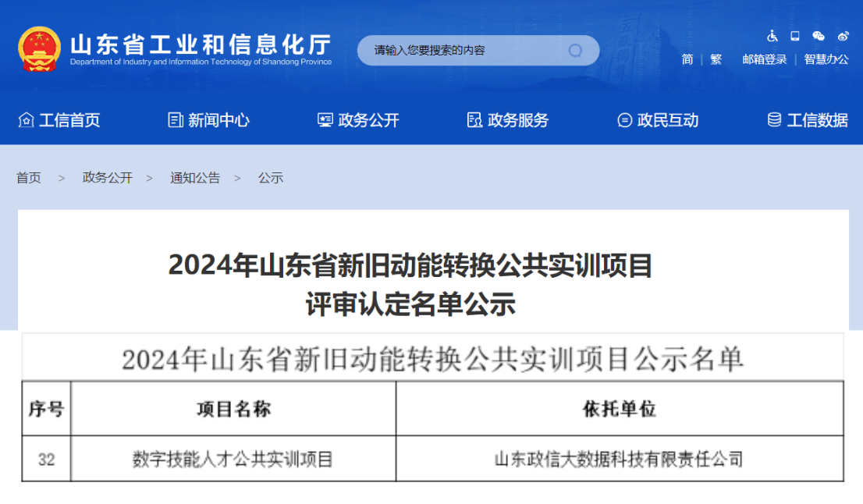Click the news icon beside 新闻中心

pos(176,119)
